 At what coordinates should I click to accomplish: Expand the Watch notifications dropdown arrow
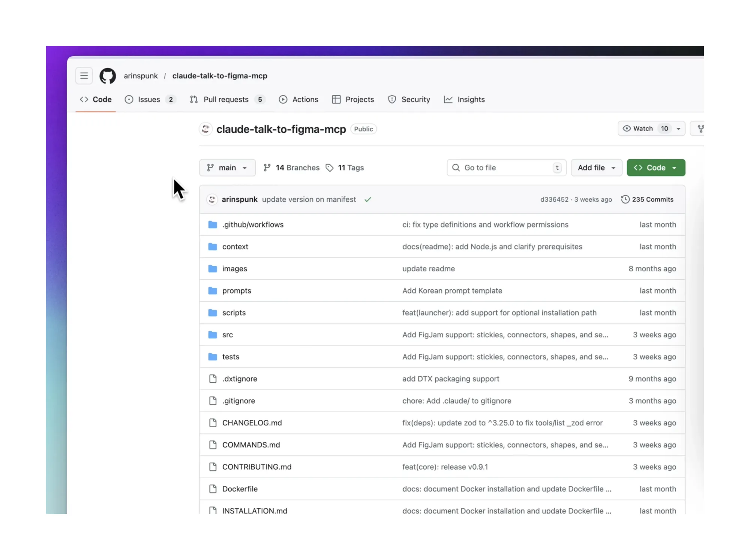coord(678,129)
